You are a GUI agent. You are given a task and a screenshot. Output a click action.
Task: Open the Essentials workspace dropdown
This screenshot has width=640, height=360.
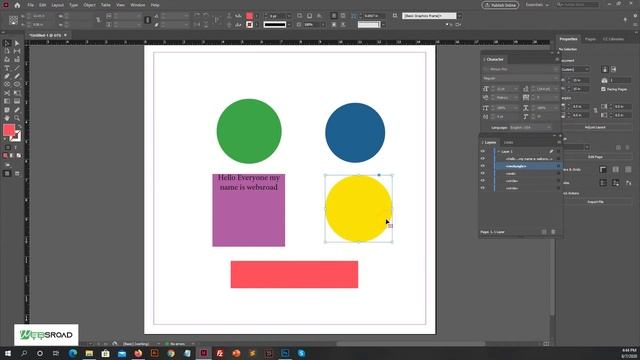click(x=537, y=5)
